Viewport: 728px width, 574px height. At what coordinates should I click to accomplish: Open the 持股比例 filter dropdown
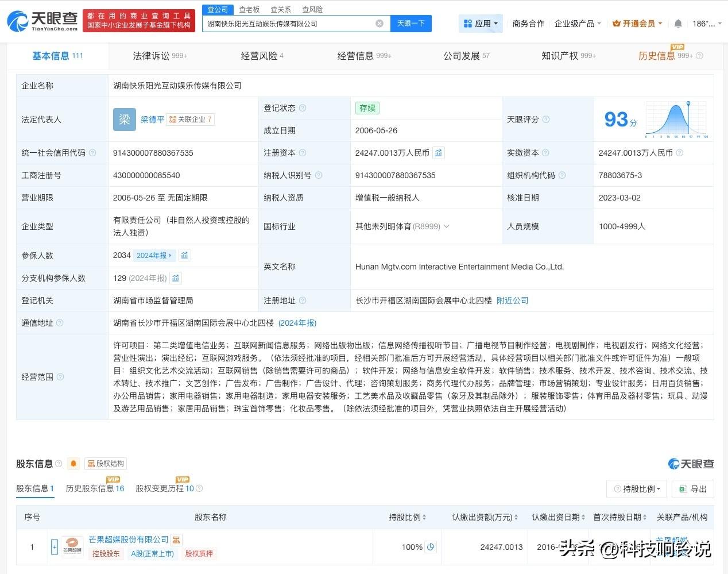coord(637,489)
